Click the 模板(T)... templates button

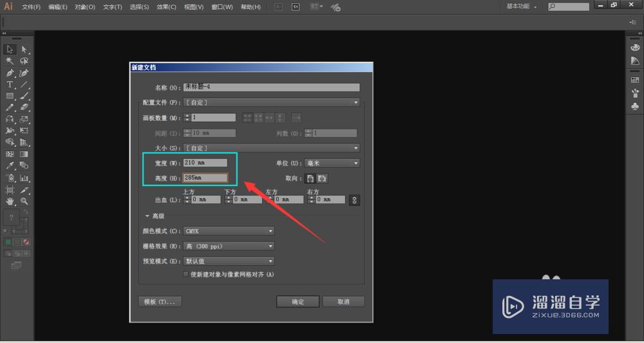tap(160, 302)
